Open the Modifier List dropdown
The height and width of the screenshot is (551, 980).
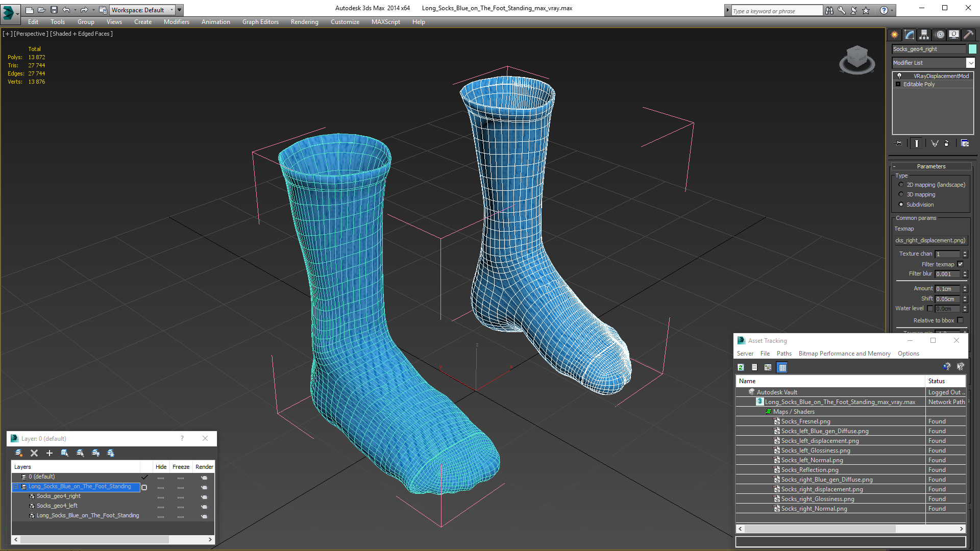click(x=970, y=63)
